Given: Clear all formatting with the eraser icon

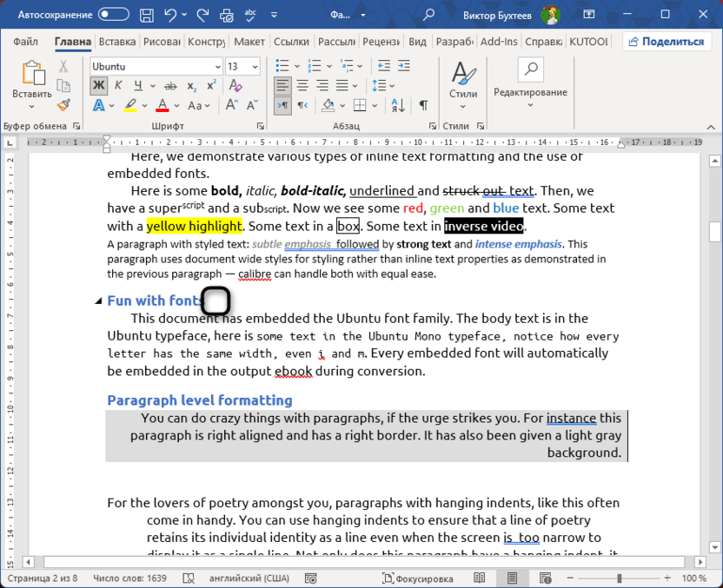Looking at the screenshot, I should 235,85.
